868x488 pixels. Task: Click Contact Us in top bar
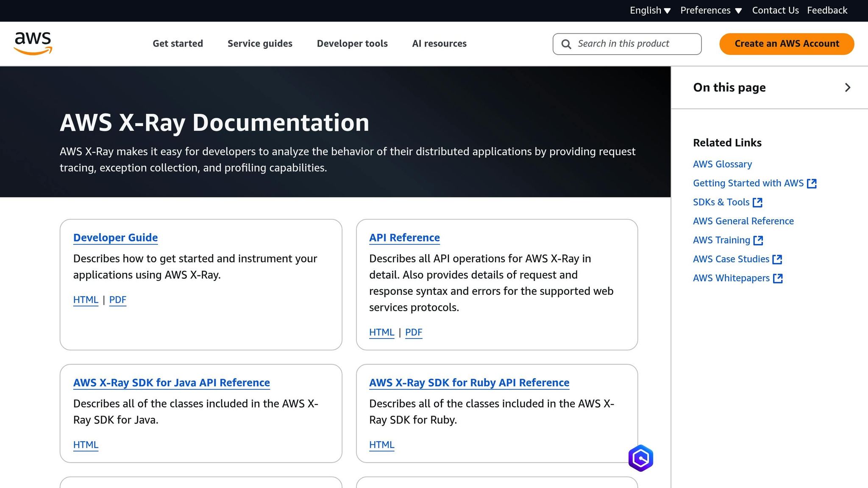pyautogui.click(x=775, y=10)
